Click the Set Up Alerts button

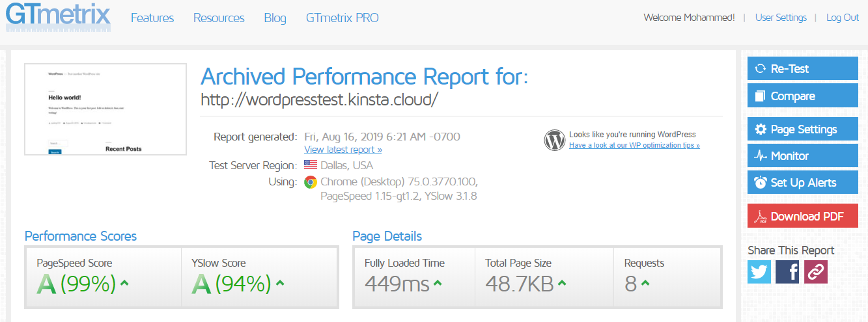[x=803, y=182]
